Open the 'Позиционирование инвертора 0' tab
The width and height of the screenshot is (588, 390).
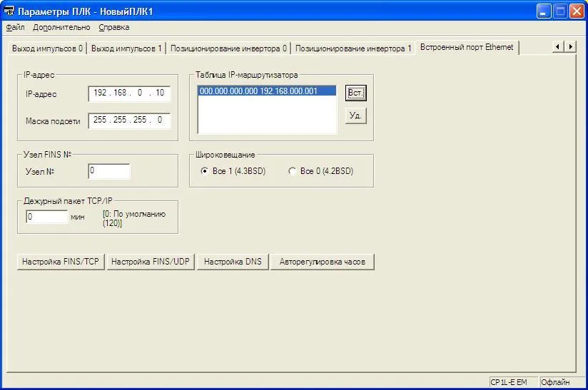(229, 48)
